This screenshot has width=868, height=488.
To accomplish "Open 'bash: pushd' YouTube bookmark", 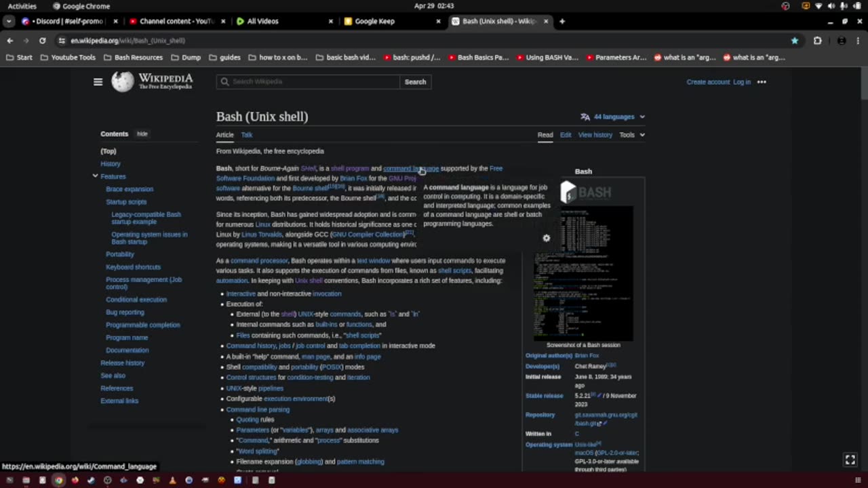I will coord(412,58).
